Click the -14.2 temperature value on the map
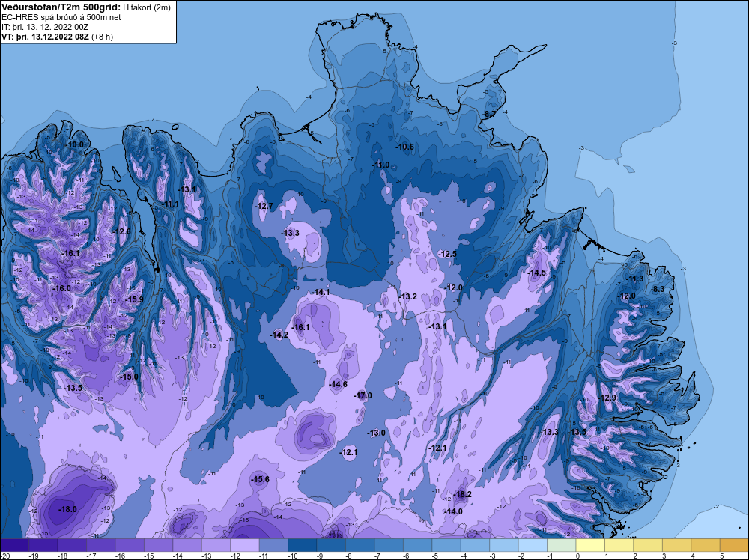The image size is (749, 560). pyautogui.click(x=279, y=335)
